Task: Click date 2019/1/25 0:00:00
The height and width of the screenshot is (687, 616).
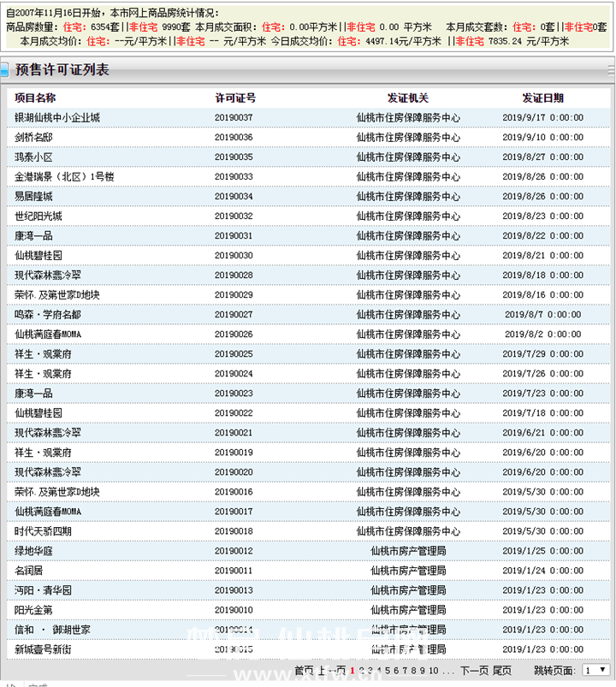Action: (x=542, y=551)
